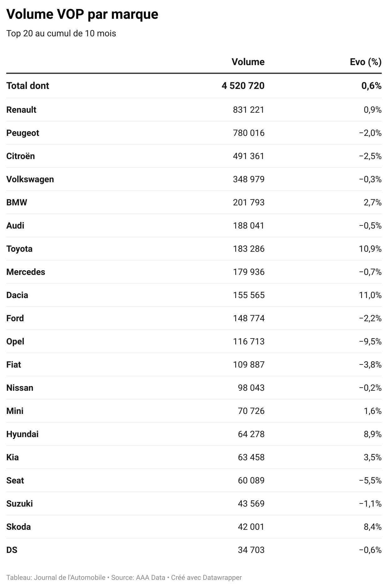Click Opel's −9,5% evolution value
This screenshot has width=388, height=588.
point(370,341)
